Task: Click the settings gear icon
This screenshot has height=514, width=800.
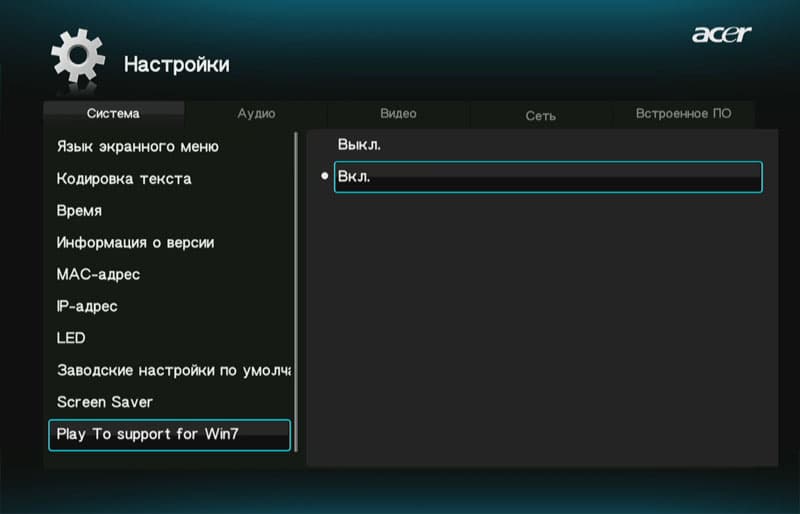Action: (78, 56)
